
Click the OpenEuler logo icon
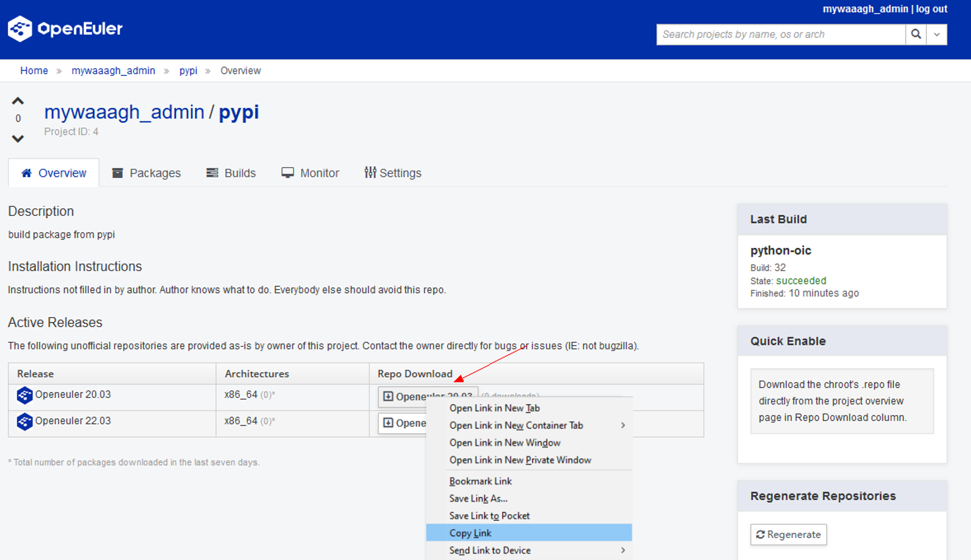[x=20, y=28]
